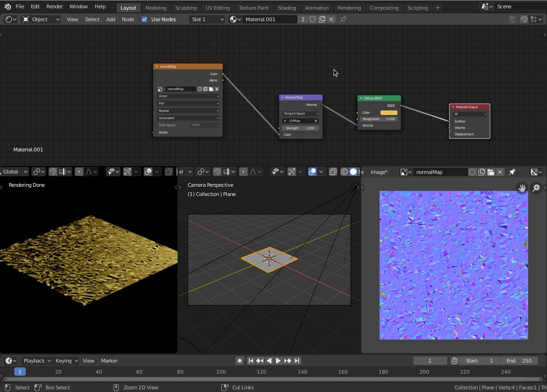Click the Blender logo icon in the top menu bar
This screenshot has height=392, width=547.
7,6
